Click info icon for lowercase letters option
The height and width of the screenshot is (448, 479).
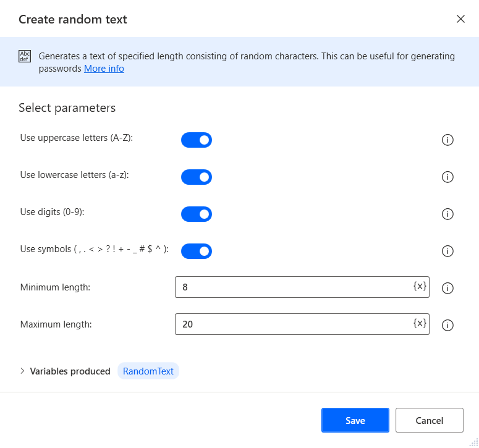click(447, 177)
